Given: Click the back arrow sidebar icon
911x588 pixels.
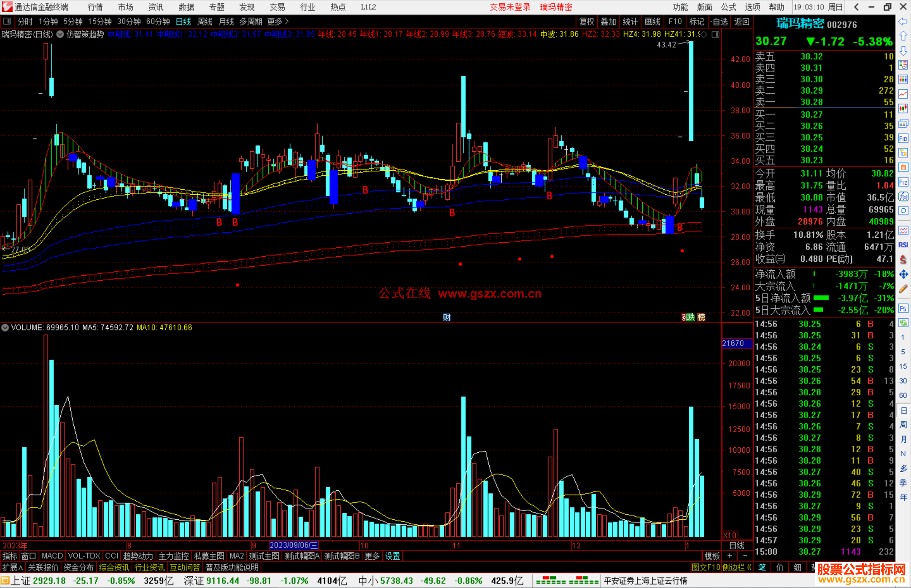Looking at the screenshot, I should tap(903, 21).
